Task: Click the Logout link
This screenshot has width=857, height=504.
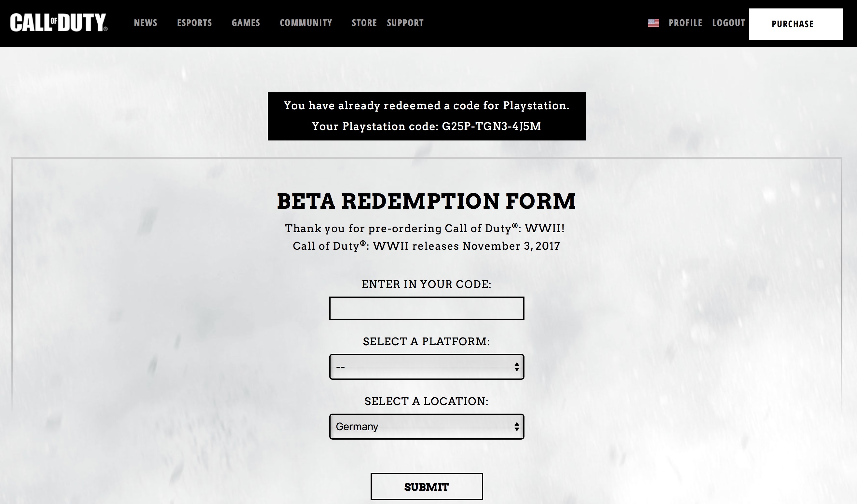Action: (728, 23)
